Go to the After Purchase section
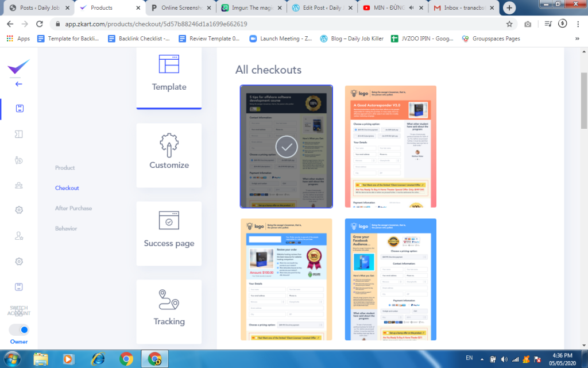 point(73,208)
